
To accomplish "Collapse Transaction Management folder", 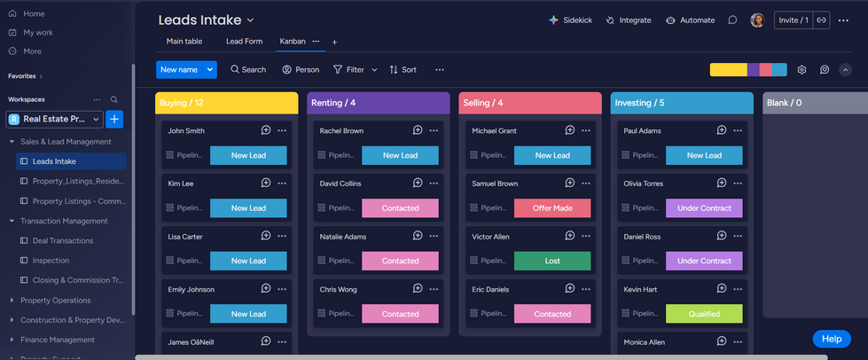I will click(x=12, y=221).
